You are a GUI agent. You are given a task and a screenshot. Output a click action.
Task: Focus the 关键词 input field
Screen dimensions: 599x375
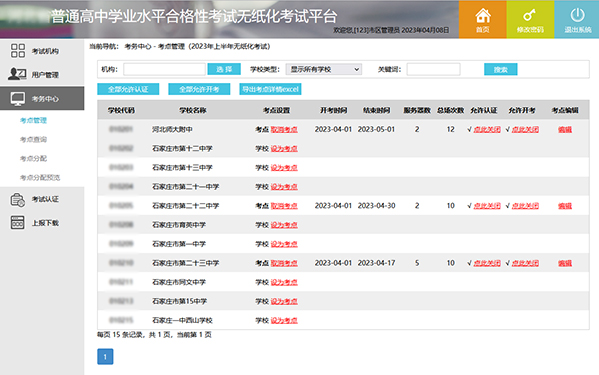[433, 69]
